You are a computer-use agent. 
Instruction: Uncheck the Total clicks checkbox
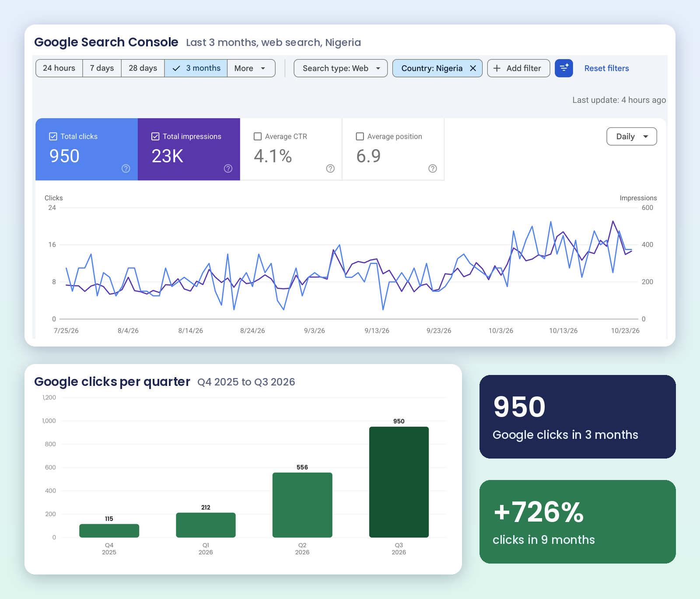point(53,137)
